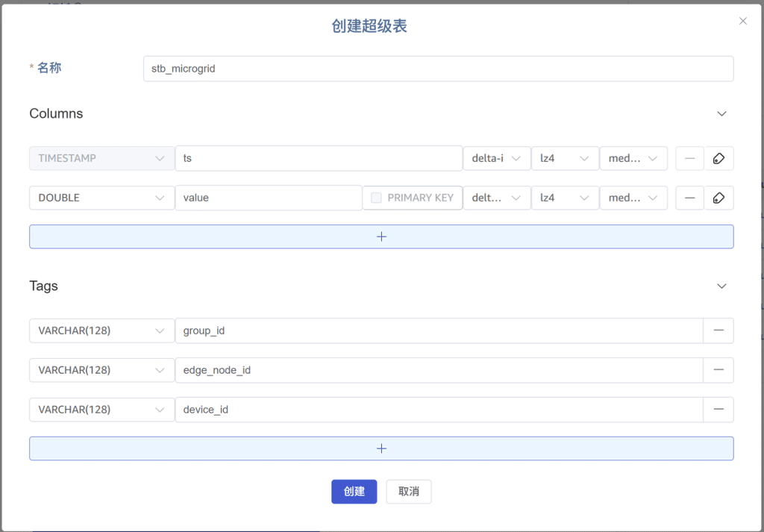Open the DOUBLE data type dropdown
The width and height of the screenshot is (764, 532).
(101, 198)
